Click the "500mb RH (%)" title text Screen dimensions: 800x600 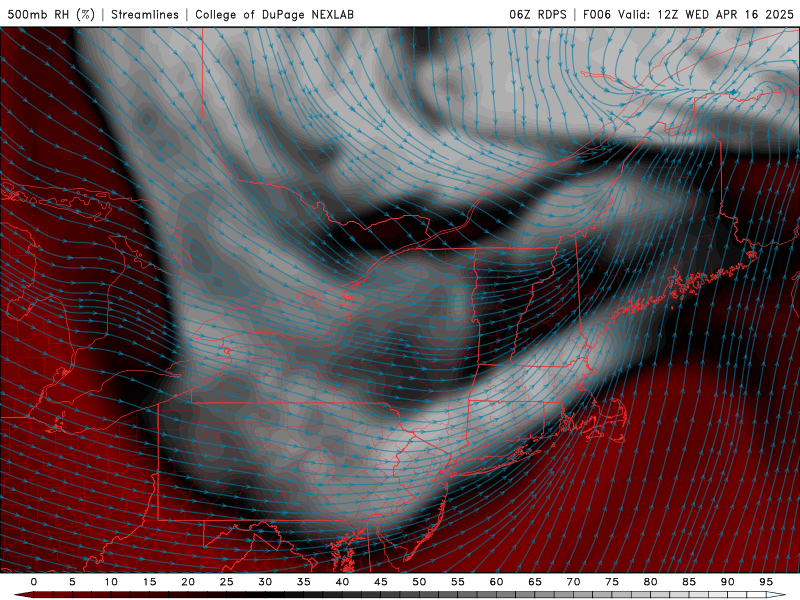51,14
